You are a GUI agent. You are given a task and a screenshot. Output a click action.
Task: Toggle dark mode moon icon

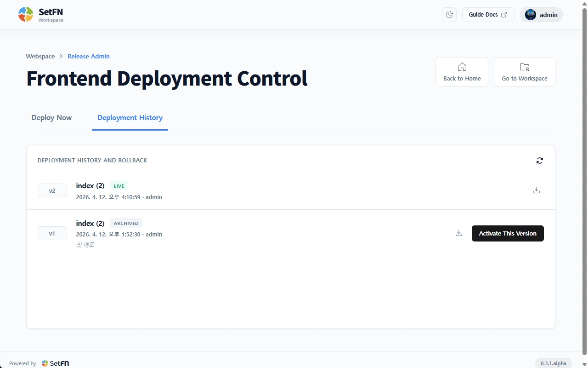click(x=449, y=15)
